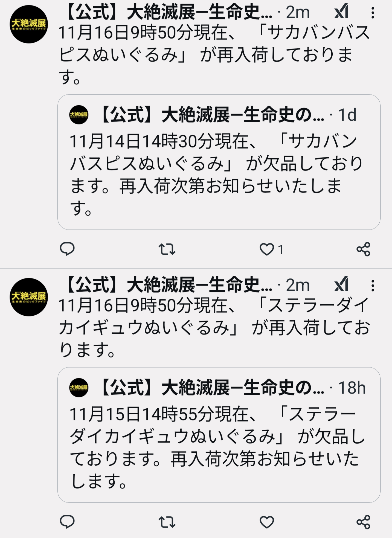Reply to the ステラーダイカイギュウ restock post
Screen dimensions: 392x538
click(x=67, y=522)
